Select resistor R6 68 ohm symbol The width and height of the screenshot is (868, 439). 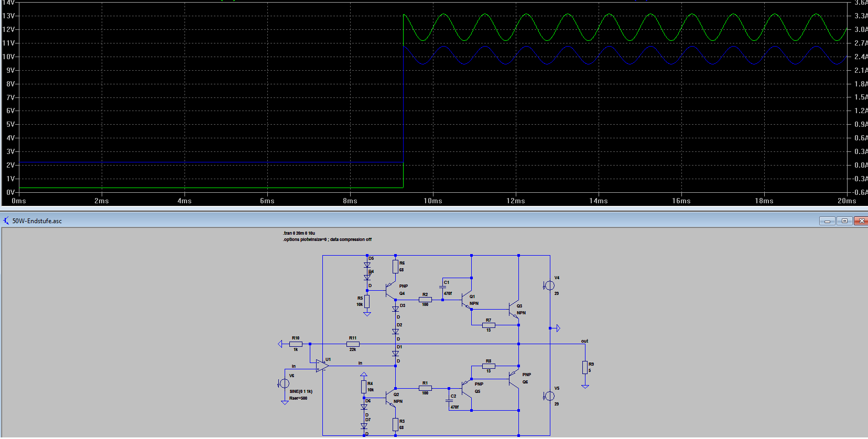coord(396,267)
